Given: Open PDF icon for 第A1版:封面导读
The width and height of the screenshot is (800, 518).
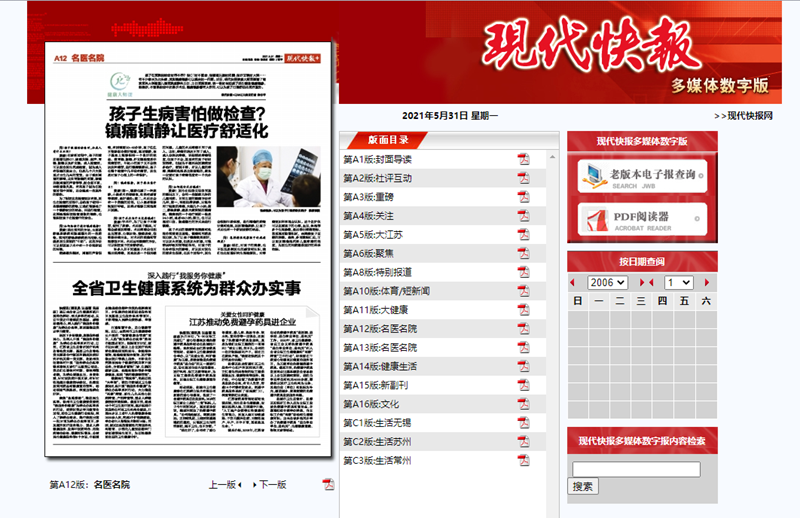Looking at the screenshot, I should 523,159.
